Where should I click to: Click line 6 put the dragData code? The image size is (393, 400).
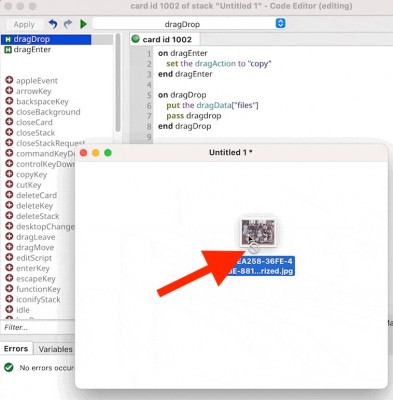click(212, 105)
